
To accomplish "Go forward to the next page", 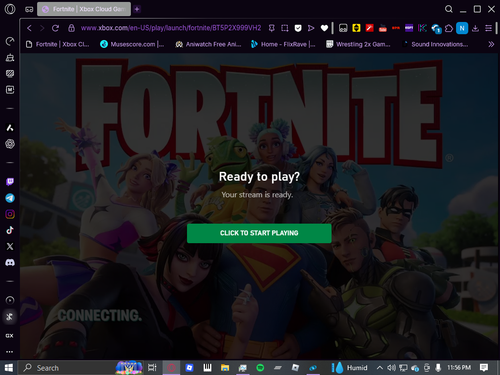I will point(42,28).
